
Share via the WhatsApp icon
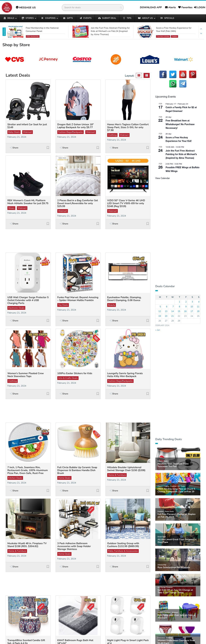(173, 84)
